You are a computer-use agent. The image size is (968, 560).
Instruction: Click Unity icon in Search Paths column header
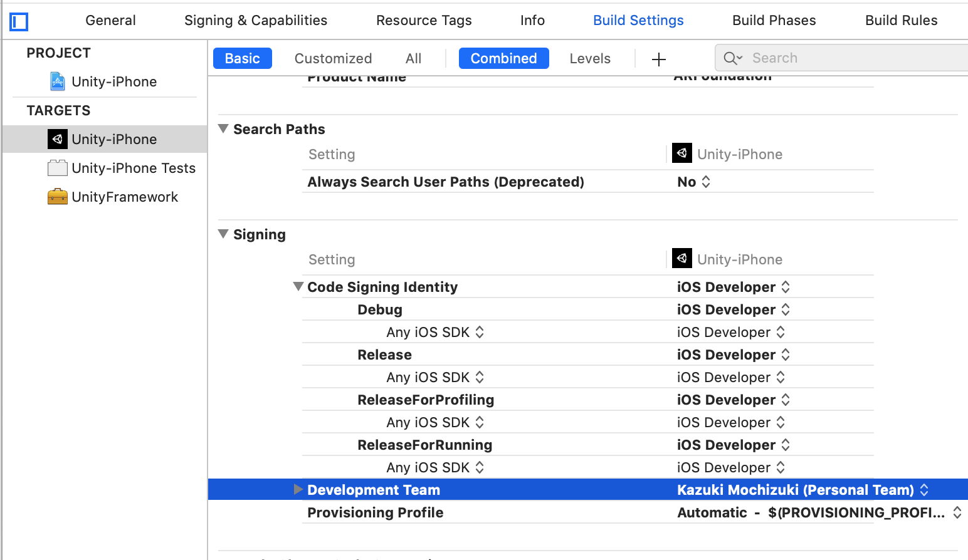point(682,153)
